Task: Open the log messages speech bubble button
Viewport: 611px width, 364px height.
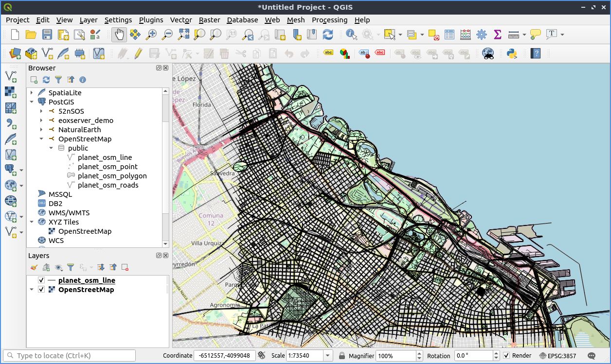Action: pyautogui.click(x=592, y=356)
